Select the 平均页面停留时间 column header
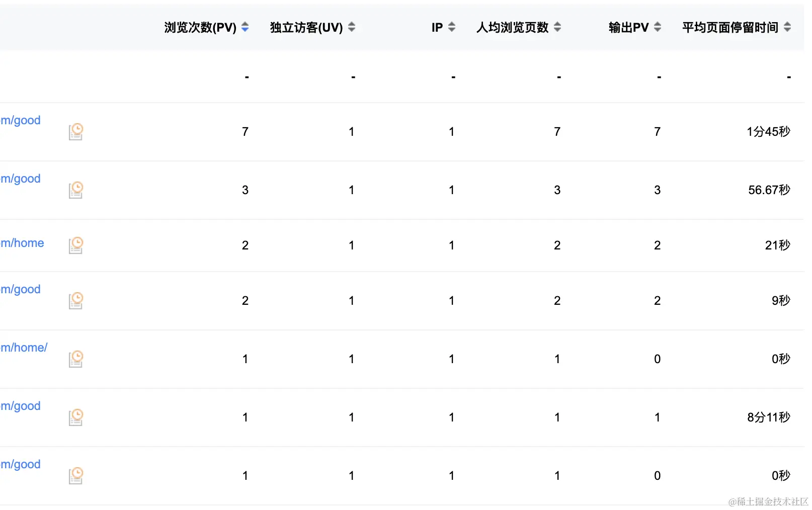 (730, 28)
